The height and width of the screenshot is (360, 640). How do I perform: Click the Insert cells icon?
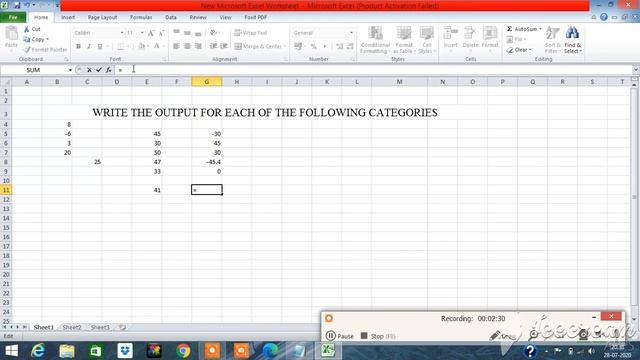[451, 33]
